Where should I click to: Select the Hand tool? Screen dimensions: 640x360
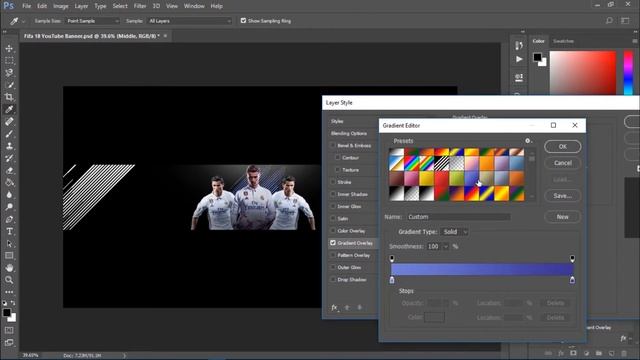[9, 268]
